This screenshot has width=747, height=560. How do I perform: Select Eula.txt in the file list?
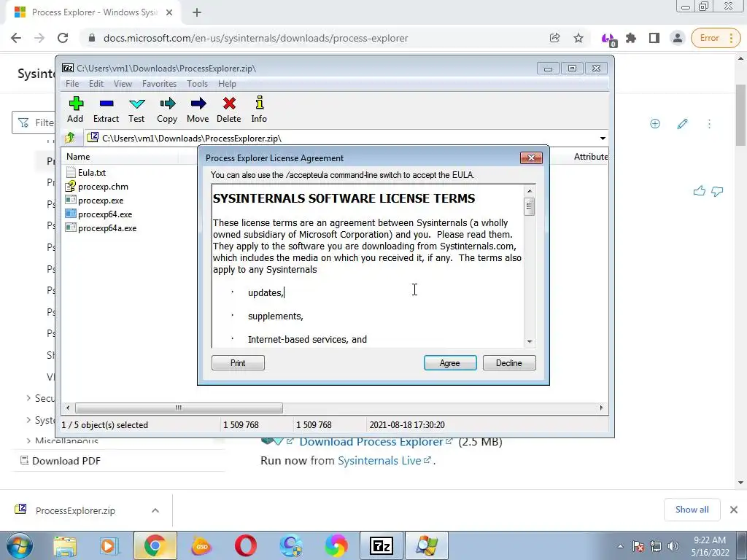[x=92, y=172]
